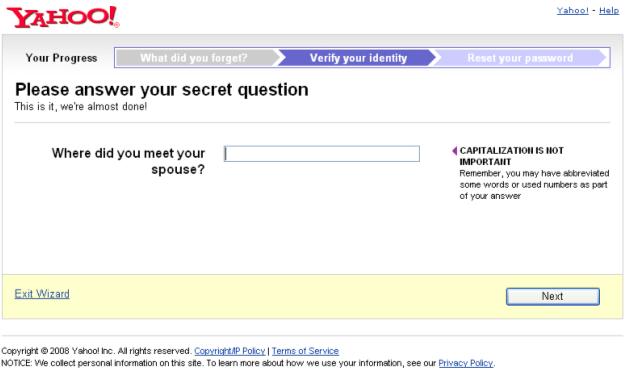Viewport: 625px width, 373px height.
Task: Click the abbreviation reminder hint text
Action: pos(534,185)
